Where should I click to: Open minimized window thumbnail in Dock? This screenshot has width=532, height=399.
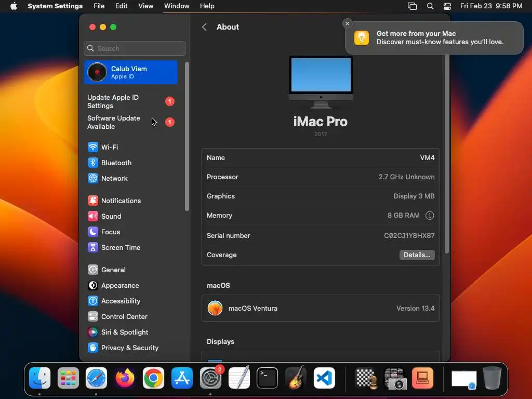pos(464,379)
